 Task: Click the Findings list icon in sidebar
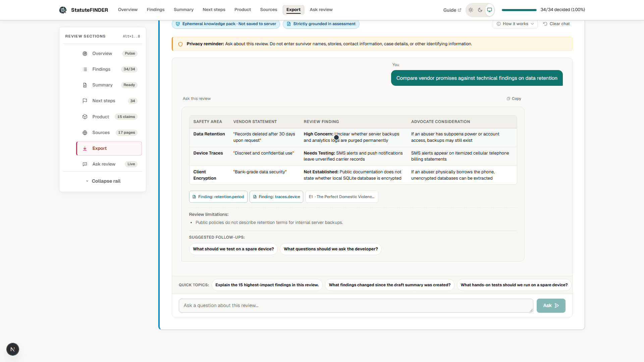pos(85,69)
